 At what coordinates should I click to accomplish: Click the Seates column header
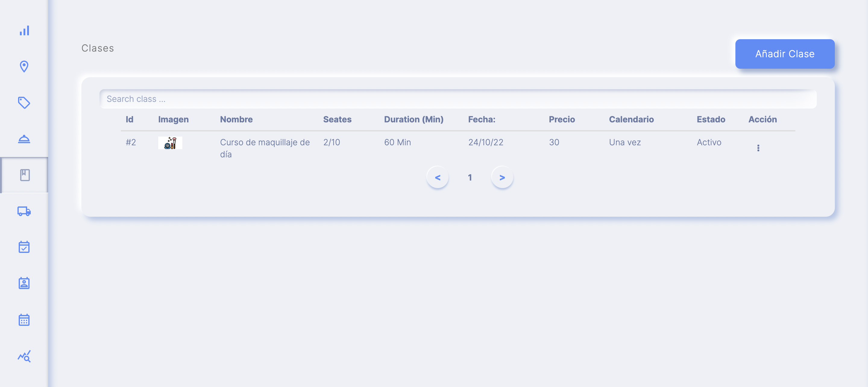pyautogui.click(x=337, y=119)
